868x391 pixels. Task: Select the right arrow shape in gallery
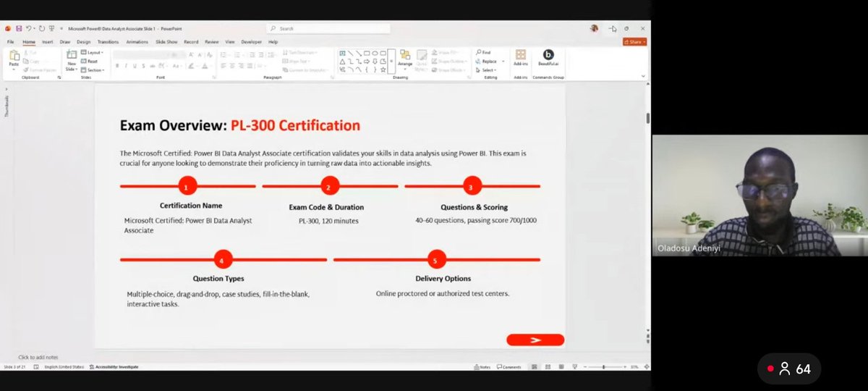click(367, 62)
